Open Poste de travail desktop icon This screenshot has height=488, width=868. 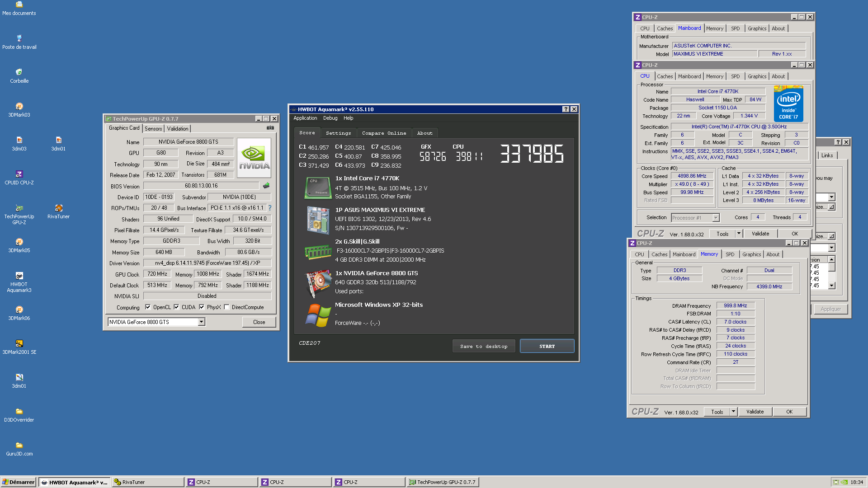(x=19, y=42)
